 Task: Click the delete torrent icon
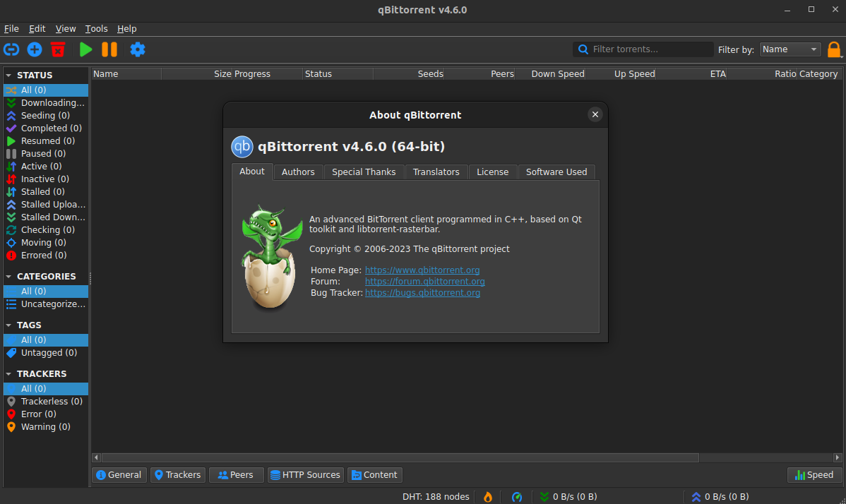click(57, 49)
